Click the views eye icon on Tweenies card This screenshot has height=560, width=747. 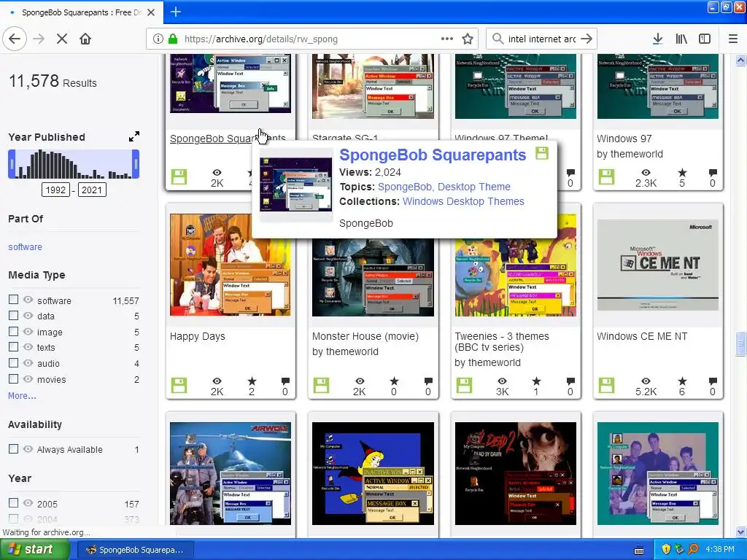tap(502, 381)
